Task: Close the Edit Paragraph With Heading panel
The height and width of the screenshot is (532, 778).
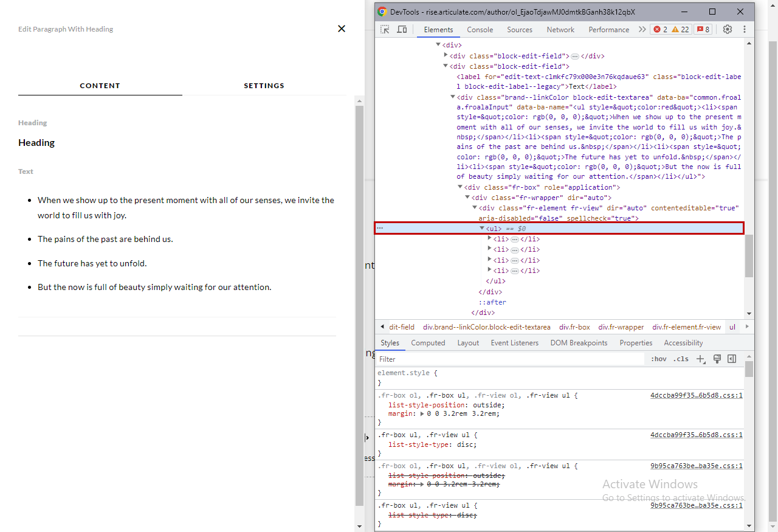Action: click(x=342, y=29)
